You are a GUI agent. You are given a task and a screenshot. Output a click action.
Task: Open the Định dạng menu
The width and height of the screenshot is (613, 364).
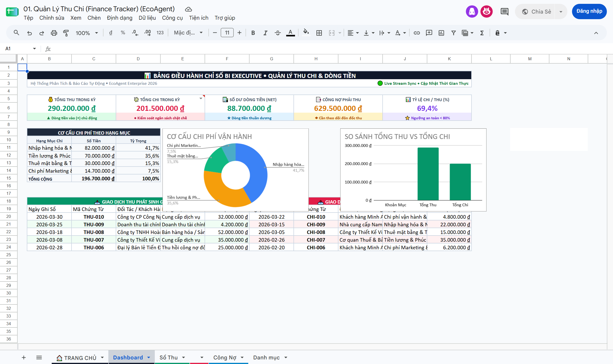(120, 18)
